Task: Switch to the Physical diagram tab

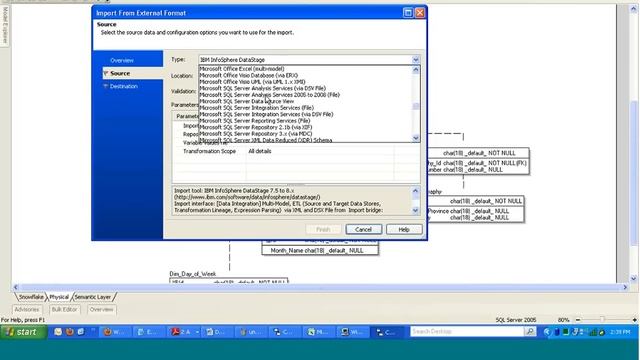Action: pos(59,297)
